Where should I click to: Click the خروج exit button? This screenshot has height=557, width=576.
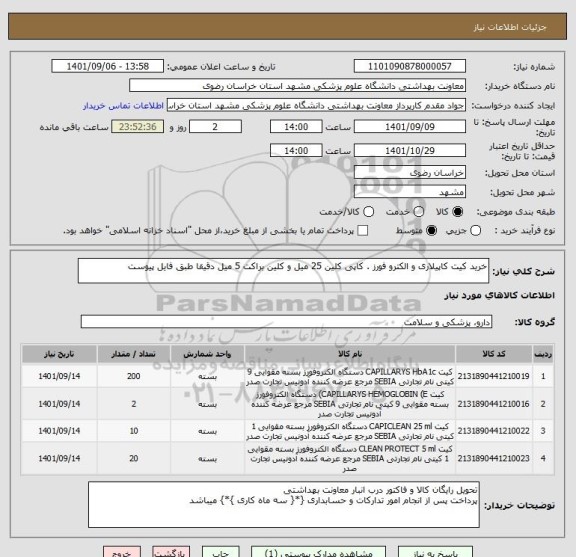(122, 552)
